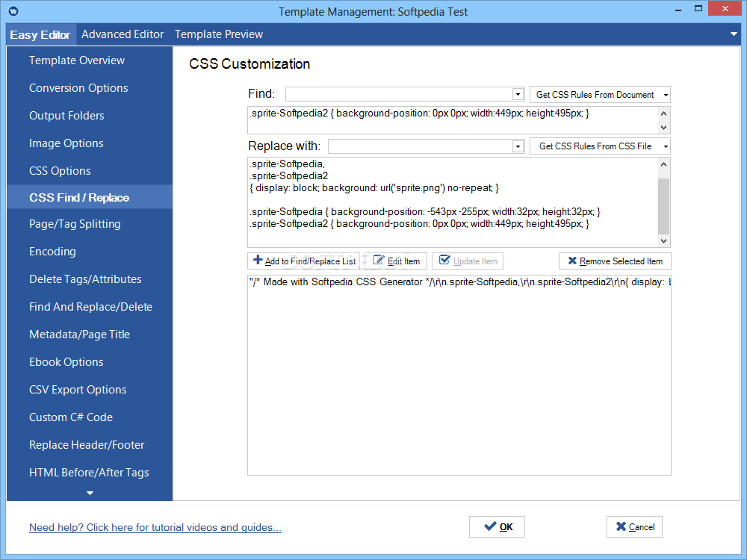Open the tutorial videos and guides link
747x560 pixels.
[x=155, y=527]
